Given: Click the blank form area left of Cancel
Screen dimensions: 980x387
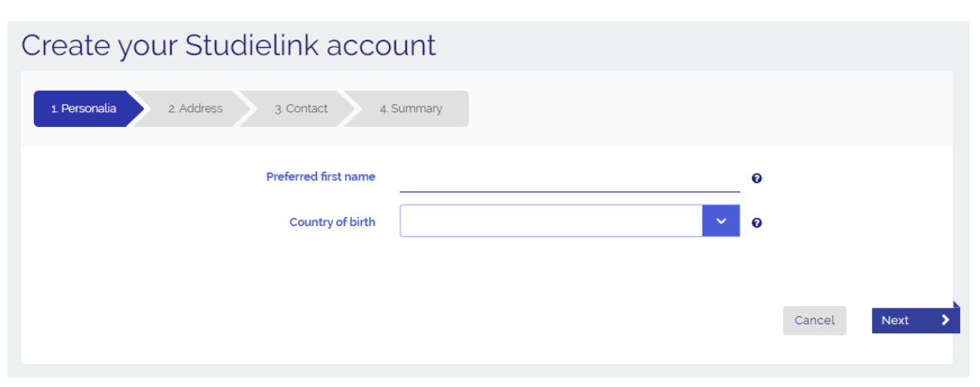Looking at the screenshot, I should [x=413, y=320].
